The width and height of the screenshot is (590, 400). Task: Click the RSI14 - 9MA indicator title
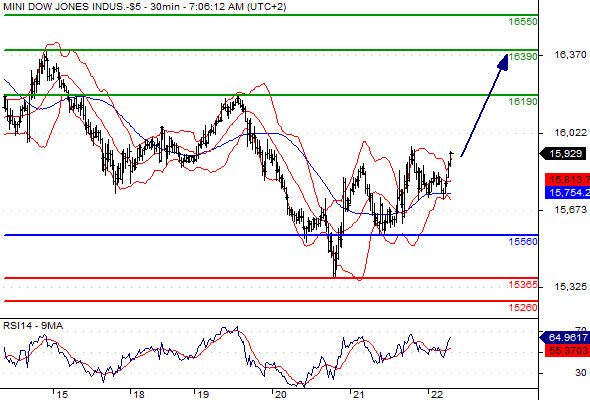(33, 326)
